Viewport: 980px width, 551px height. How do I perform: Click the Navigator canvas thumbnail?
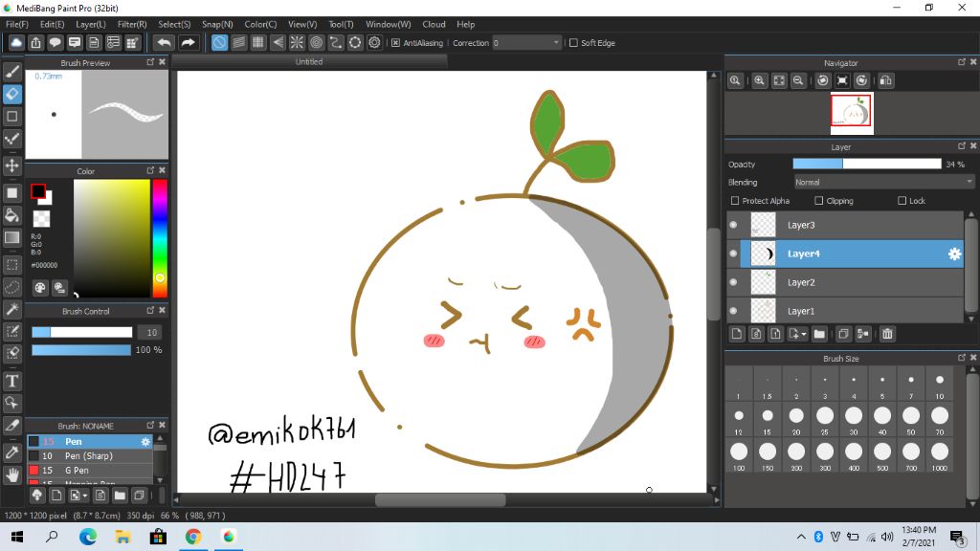(852, 114)
